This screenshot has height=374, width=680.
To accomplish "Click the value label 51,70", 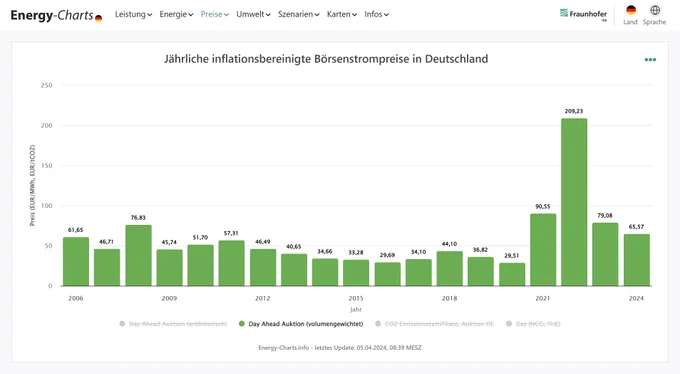I will coord(200,238).
